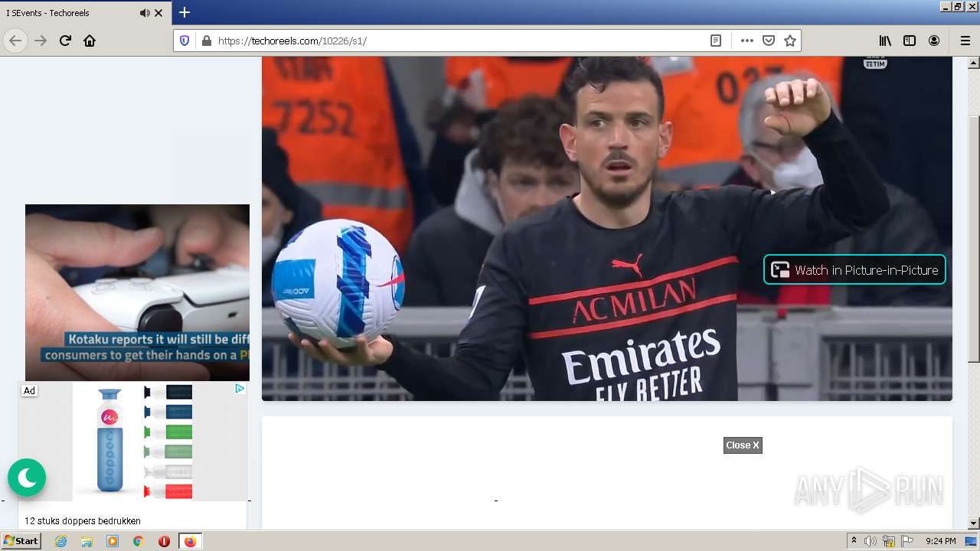The image size is (980, 551).
Task: Open the Firefox account icon
Action: coord(934,41)
